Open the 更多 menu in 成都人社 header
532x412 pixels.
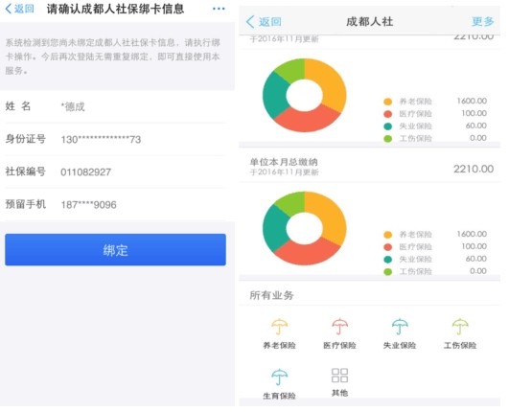[482, 21]
